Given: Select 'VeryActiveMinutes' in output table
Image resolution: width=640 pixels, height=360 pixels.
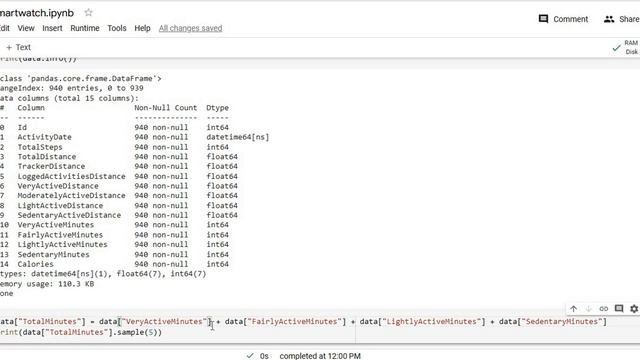Looking at the screenshot, I should click(x=56, y=225).
